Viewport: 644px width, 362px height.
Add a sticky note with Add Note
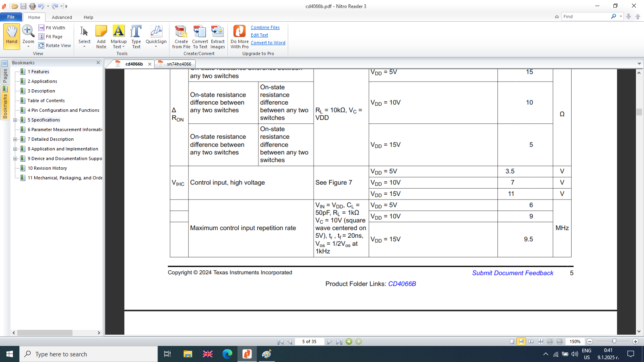pos(101,36)
